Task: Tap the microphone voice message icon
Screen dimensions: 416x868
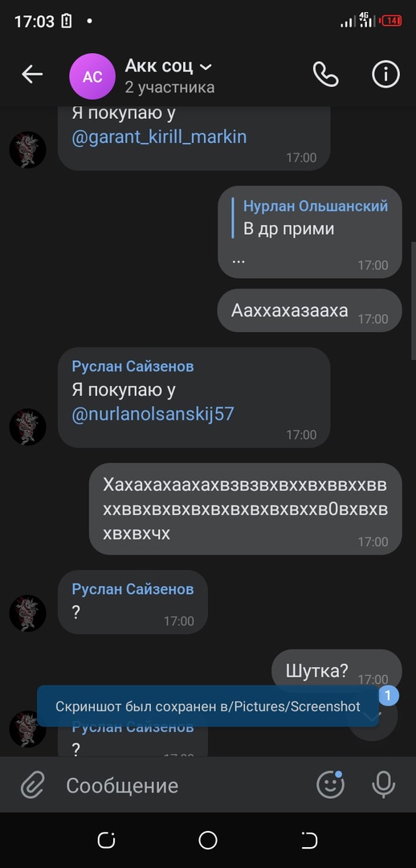Action: pos(383,785)
